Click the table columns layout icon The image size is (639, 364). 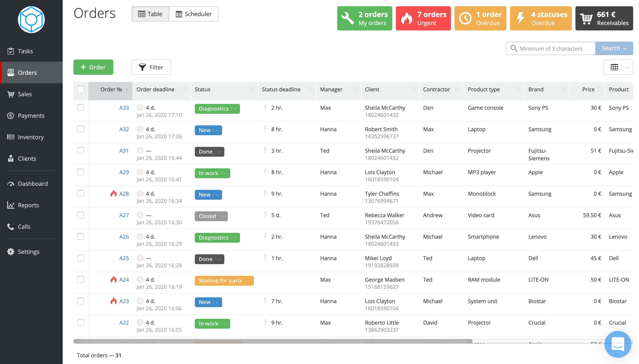tap(614, 67)
